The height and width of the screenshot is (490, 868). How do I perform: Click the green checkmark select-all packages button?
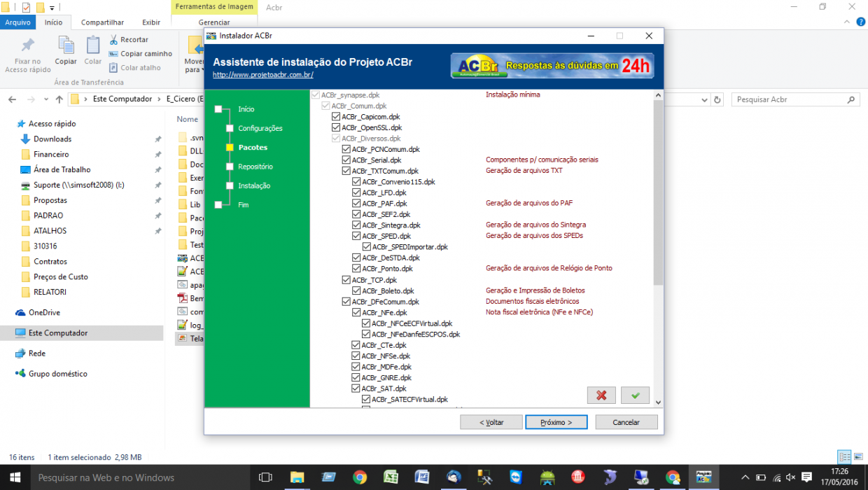pyautogui.click(x=635, y=395)
